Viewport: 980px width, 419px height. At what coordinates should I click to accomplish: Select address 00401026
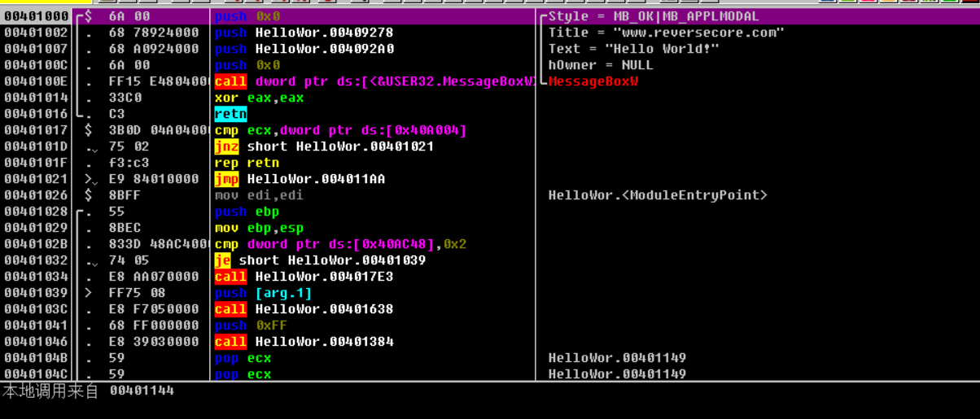click(36, 195)
